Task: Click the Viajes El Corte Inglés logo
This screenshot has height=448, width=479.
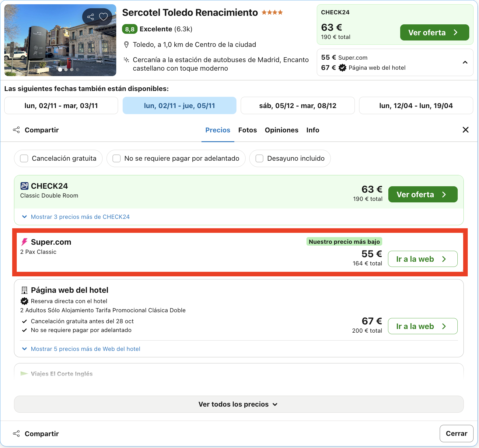Action: pyautogui.click(x=24, y=373)
